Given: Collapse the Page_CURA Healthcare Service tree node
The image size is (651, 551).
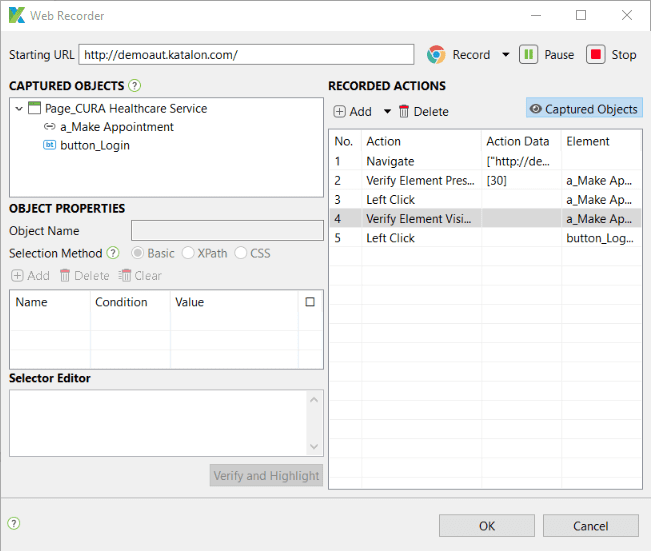Looking at the screenshot, I should tap(19, 108).
